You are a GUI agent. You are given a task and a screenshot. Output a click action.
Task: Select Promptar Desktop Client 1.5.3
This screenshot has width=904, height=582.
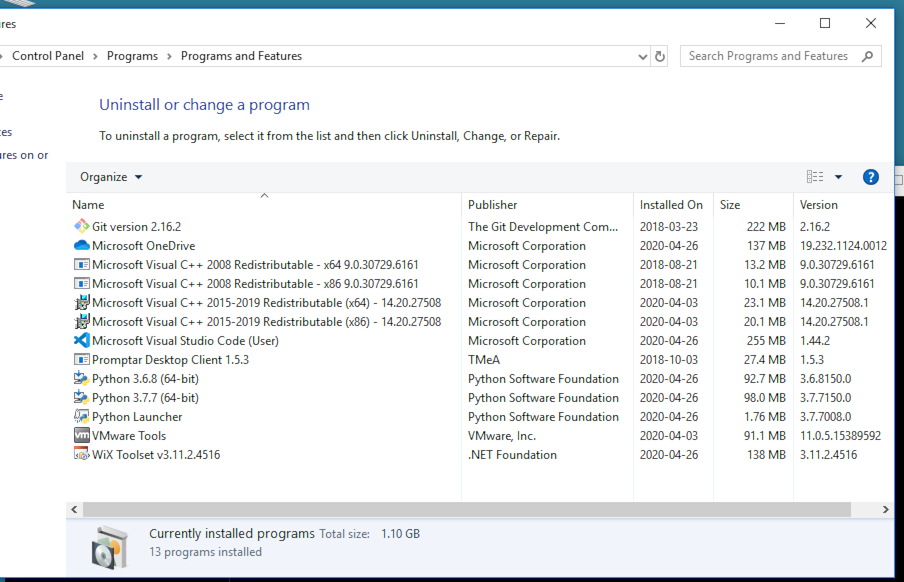(x=170, y=360)
